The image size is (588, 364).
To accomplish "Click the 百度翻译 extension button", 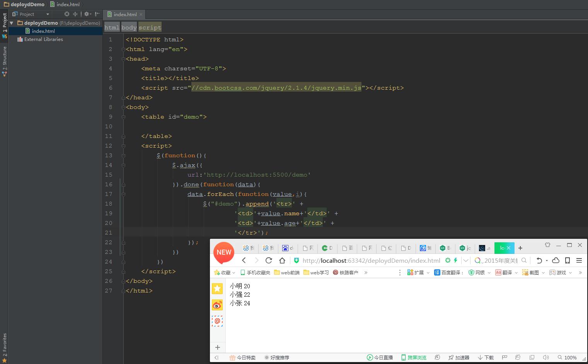I will [448, 272].
